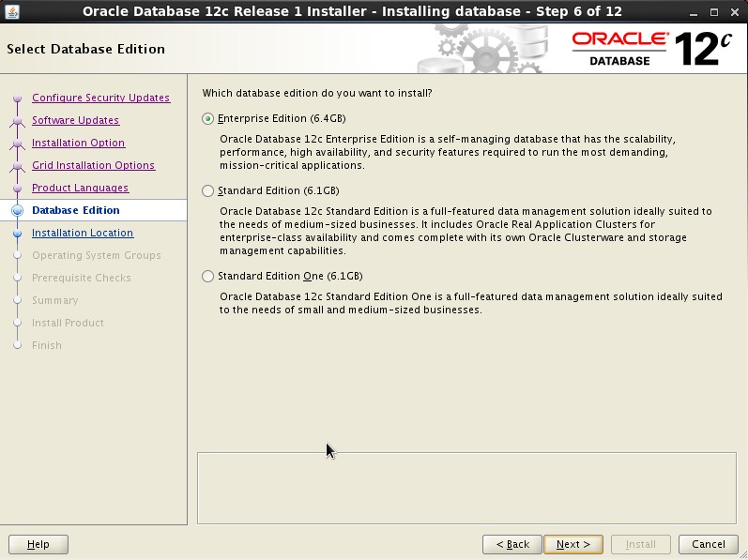Select the Enterprise Edition radio button
The width and height of the screenshot is (748, 560).
(207, 119)
